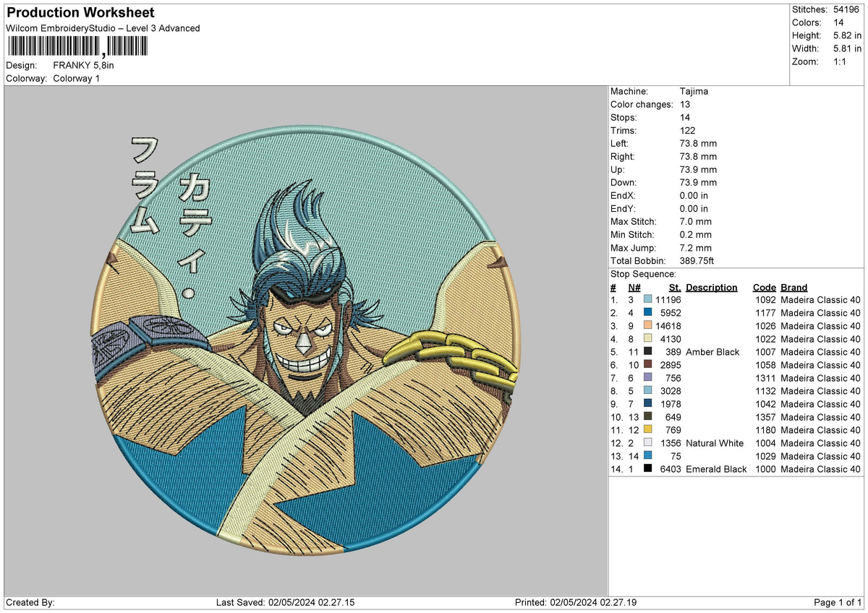Pick the Natural White color swatch

[x=647, y=443]
